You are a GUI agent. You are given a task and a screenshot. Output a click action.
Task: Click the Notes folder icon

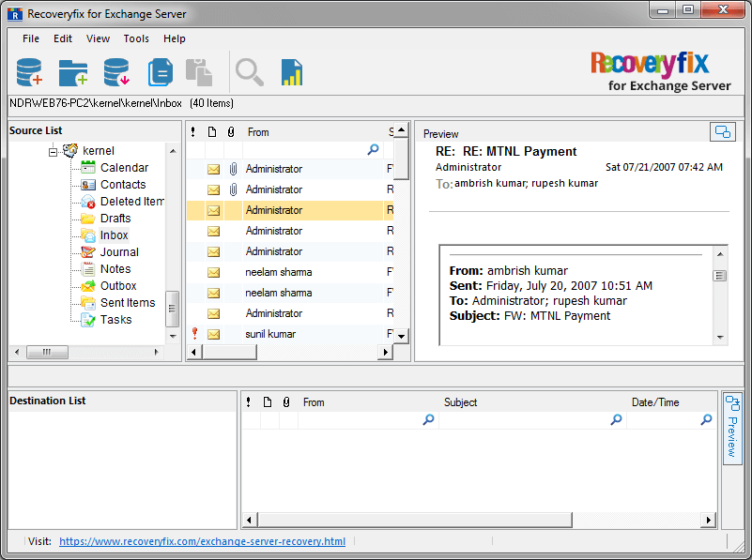[88, 268]
